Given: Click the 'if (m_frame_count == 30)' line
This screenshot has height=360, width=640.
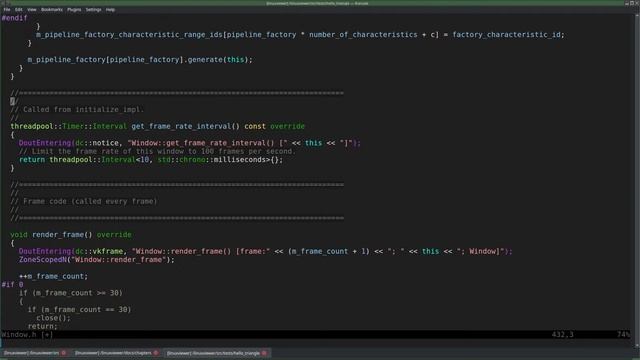Looking at the screenshot, I should click(80, 309).
